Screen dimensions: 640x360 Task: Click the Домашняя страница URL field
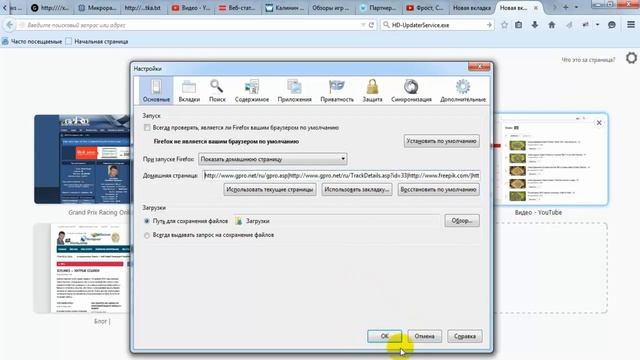click(x=342, y=176)
